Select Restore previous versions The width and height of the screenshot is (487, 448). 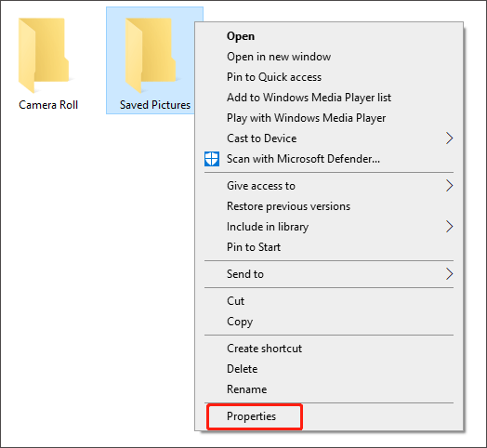pyautogui.click(x=288, y=206)
